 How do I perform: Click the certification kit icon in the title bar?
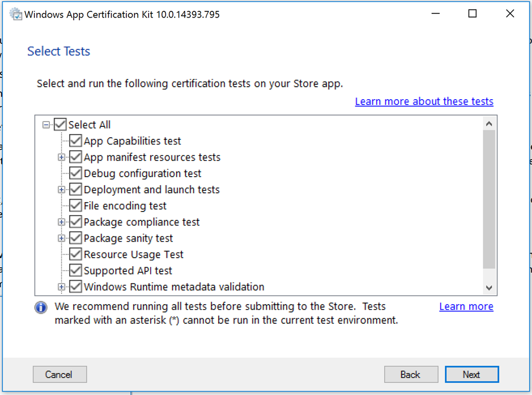[15, 14]
